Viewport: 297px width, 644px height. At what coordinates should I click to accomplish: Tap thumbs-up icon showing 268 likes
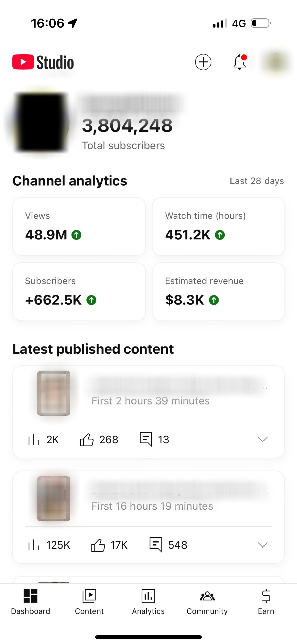87,440
